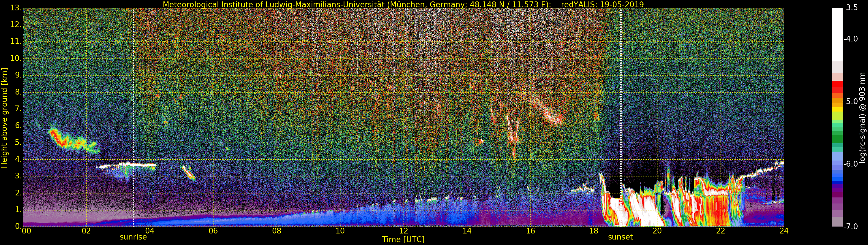This screenshot has height=245, width=868.
Task: Click the colorbar value label "-7.0"
Action: click(x=851, y=227)
